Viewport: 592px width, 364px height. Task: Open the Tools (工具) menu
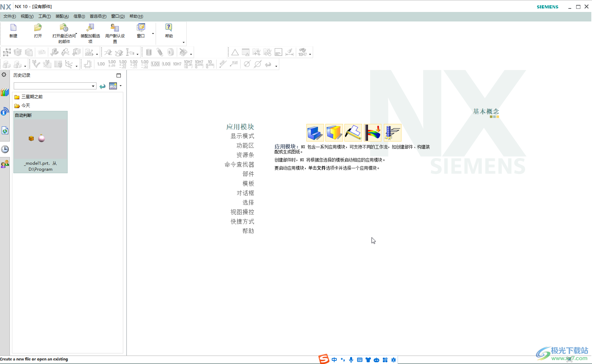[44, 16]
